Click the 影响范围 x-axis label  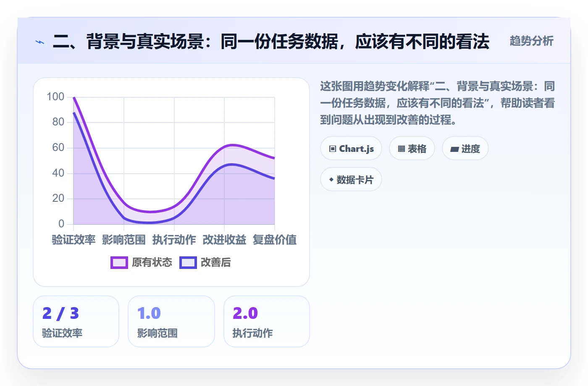pyautogui.click(x=124, y=240)
